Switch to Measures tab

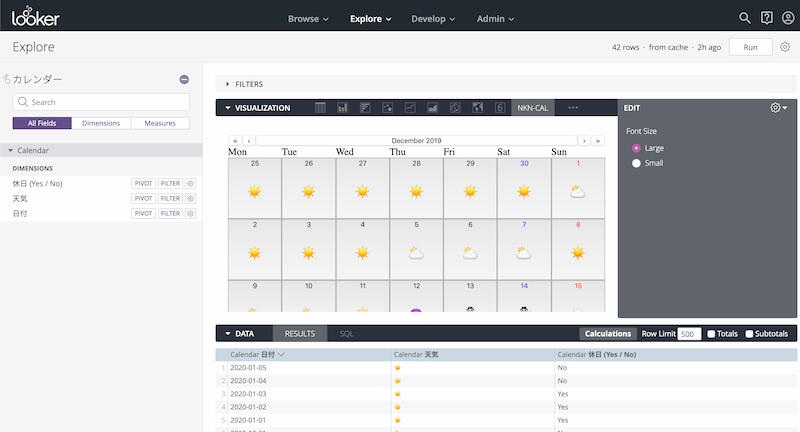[x=160, y=123]
